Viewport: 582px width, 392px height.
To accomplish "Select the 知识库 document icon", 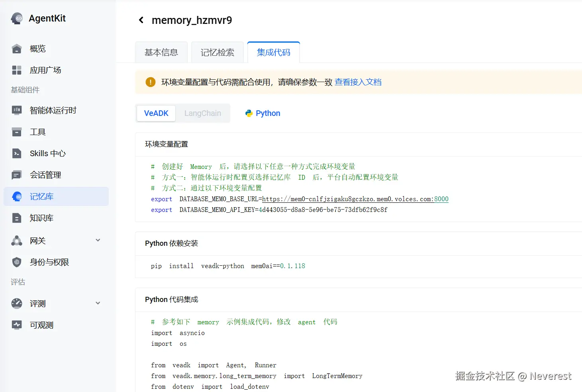I will [17, 218].
